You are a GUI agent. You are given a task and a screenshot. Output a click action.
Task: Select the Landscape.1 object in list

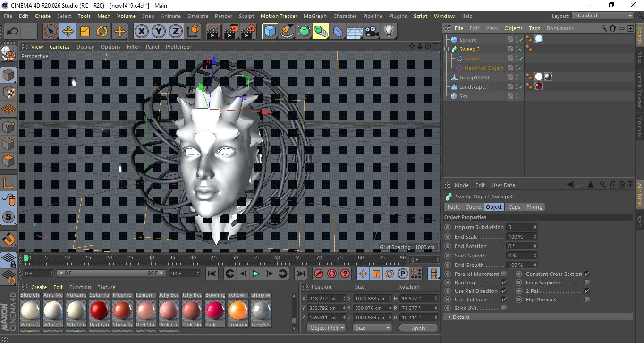[474, 87]
